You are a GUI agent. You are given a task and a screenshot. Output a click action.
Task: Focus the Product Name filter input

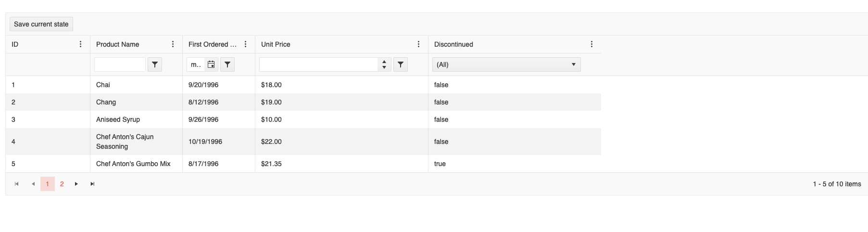click(120, 64)
